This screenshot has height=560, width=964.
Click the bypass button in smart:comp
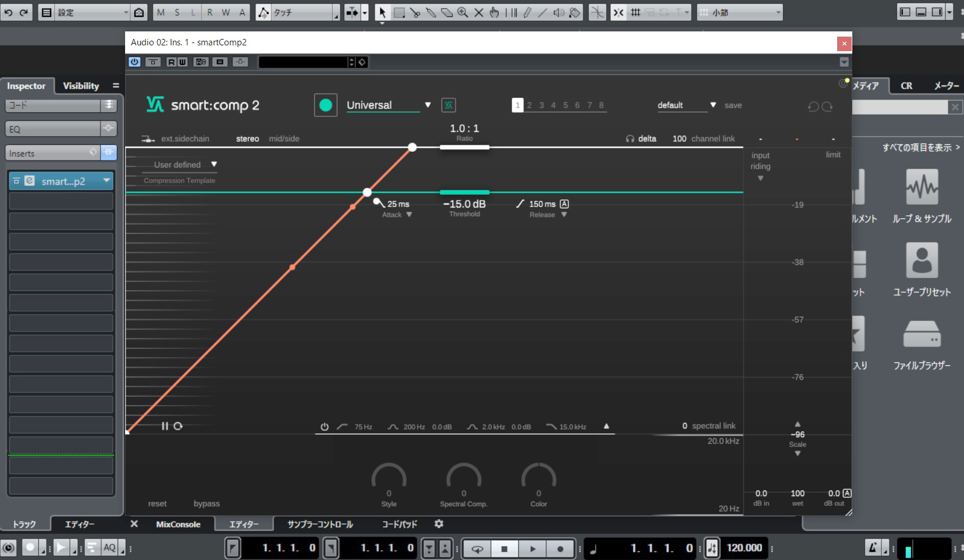tap(207, 504)
